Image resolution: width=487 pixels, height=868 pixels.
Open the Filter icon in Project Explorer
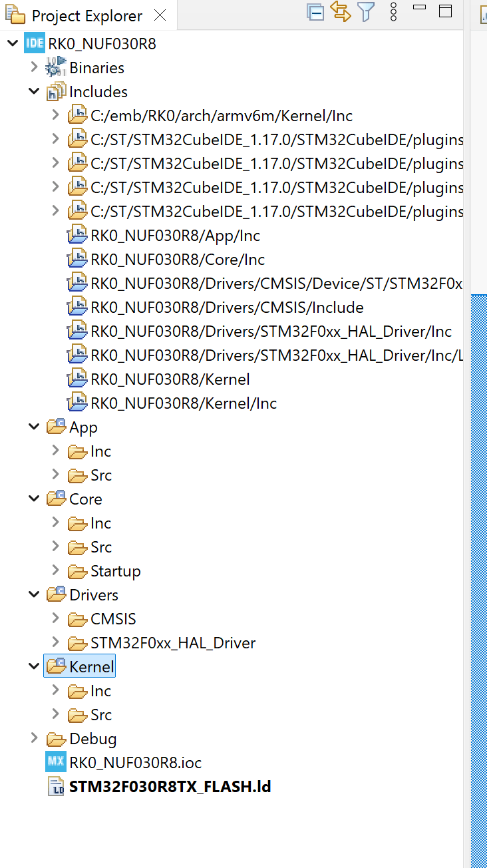(x=367, y=12)
